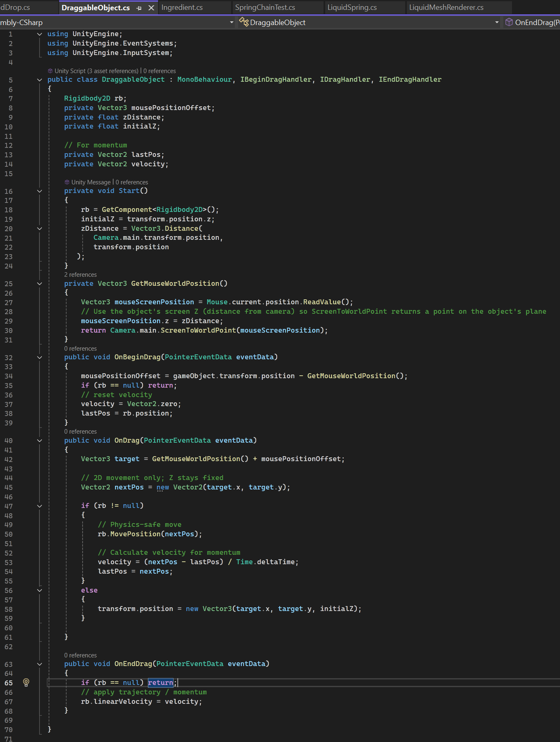Collapse the using directives block
This screenshot has width=560, height=742.
pos(39,34)
